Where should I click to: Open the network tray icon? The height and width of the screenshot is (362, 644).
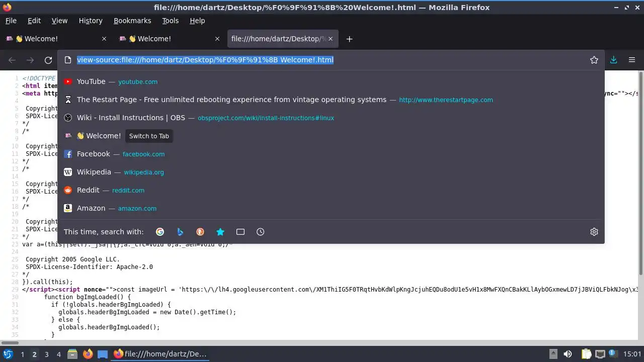(600, 354)
